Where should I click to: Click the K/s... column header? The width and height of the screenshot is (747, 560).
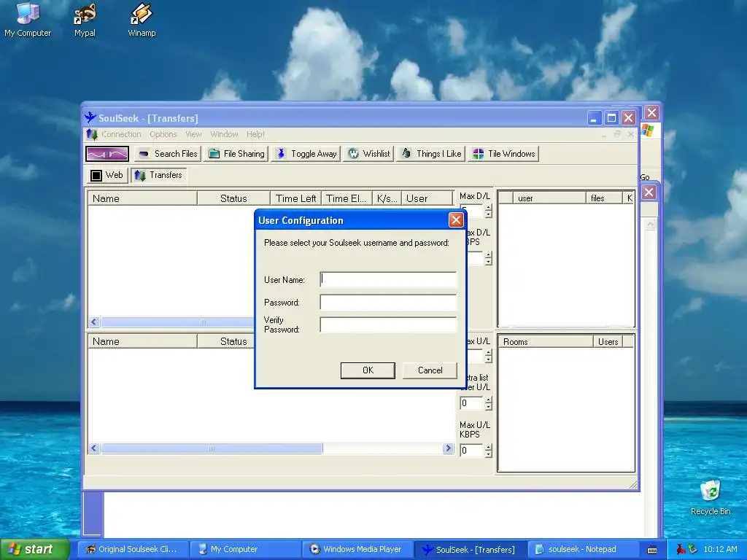click(x=387, y=198)
